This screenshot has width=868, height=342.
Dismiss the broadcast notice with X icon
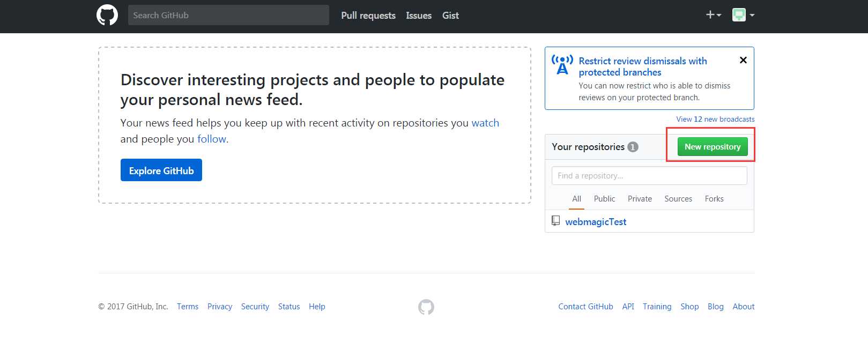743,60
